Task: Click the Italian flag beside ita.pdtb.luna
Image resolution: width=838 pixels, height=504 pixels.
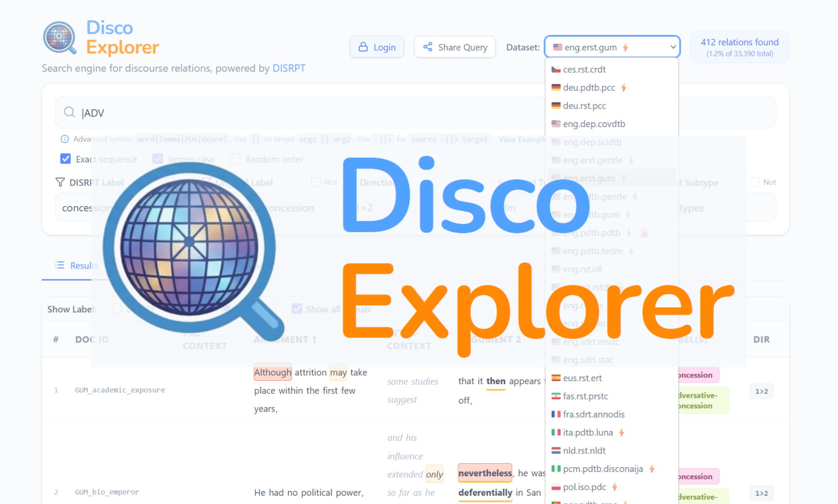Action: (556, 432)
